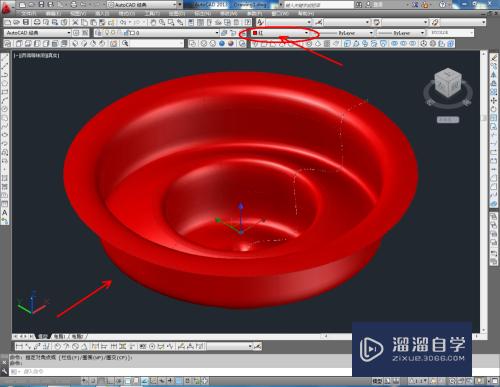Open the AutoCAD application menu red logo
The width and height of the screenshot is (500, 387).
click(x=6, y=7)
